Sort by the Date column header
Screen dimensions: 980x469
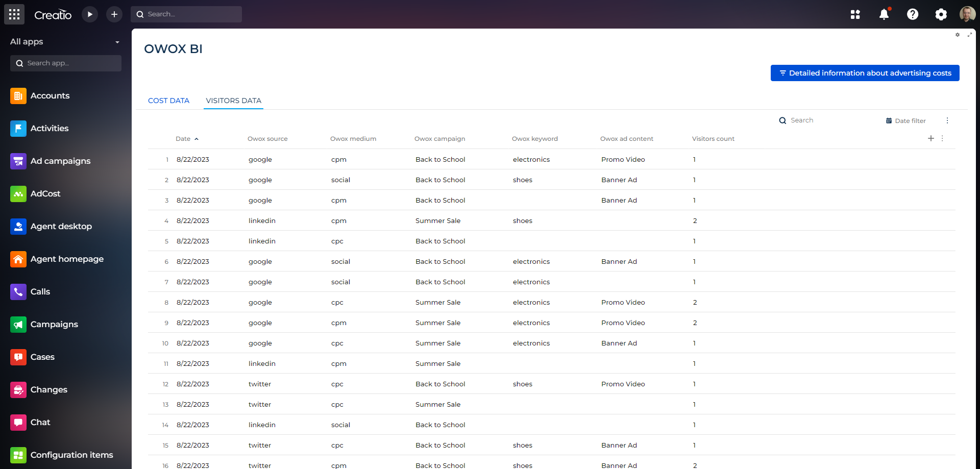(183, 139)
